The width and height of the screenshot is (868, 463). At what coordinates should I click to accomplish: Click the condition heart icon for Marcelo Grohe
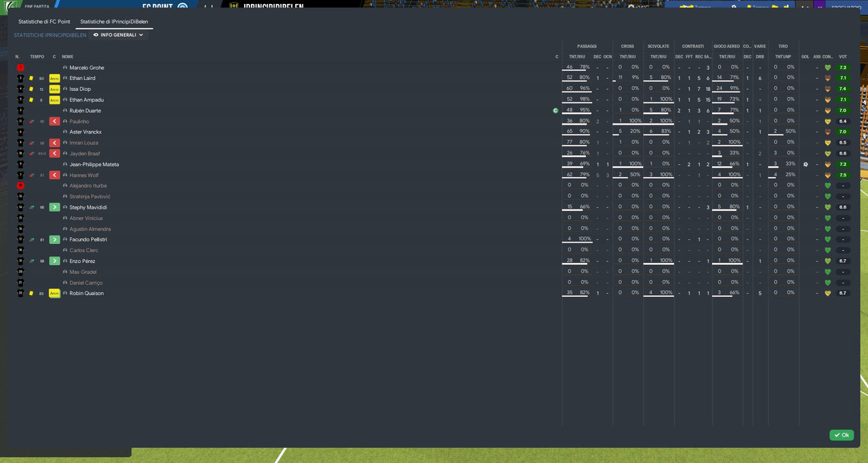(x=827, y=68)
